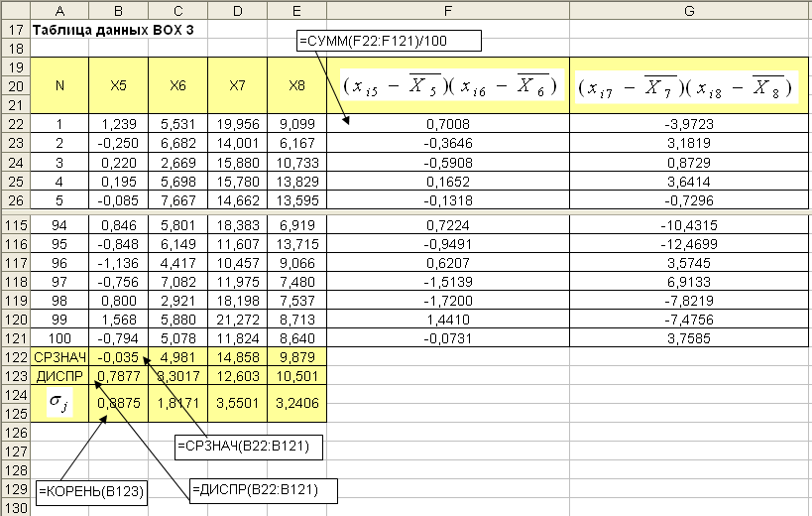This screenshot has height=516, width=812.
Task: Select cell with value -0,7296
Action: [689, 200]
